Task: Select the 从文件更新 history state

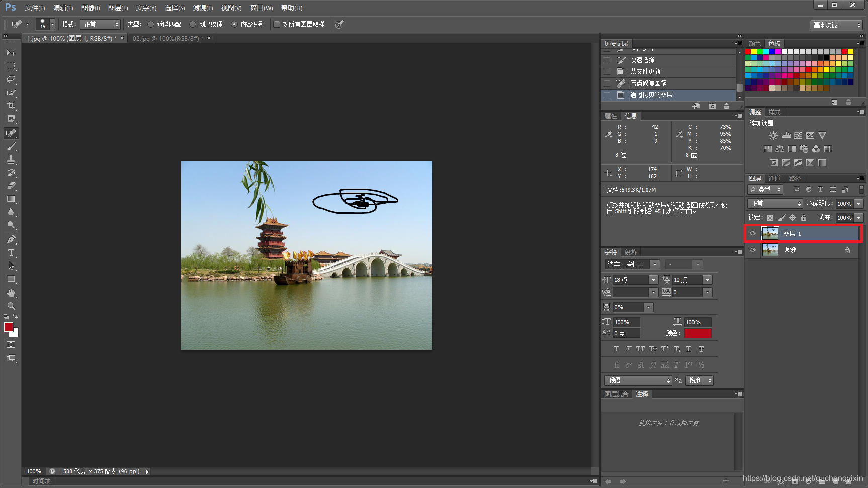Action: [668, 71]
